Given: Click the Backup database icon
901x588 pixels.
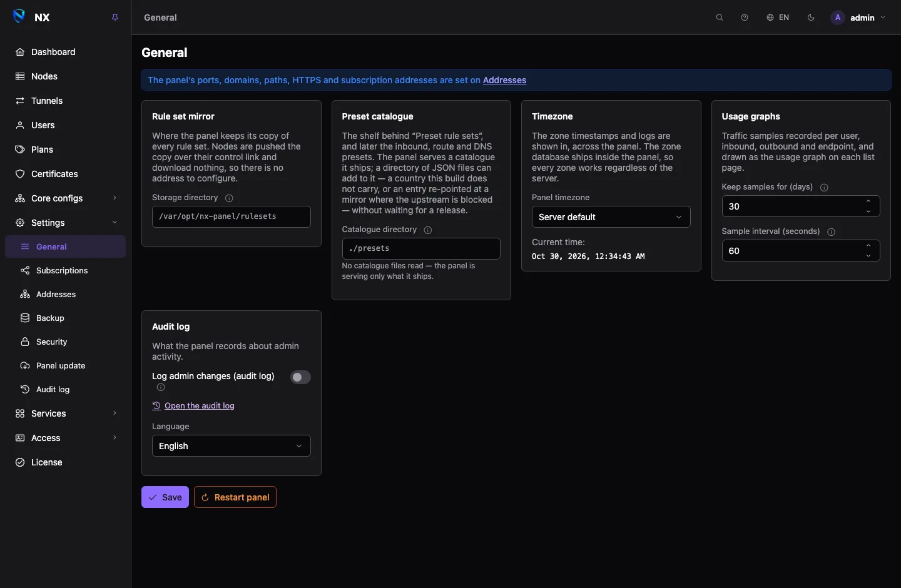Looking at the screenshot, I should tap(25, 318).
